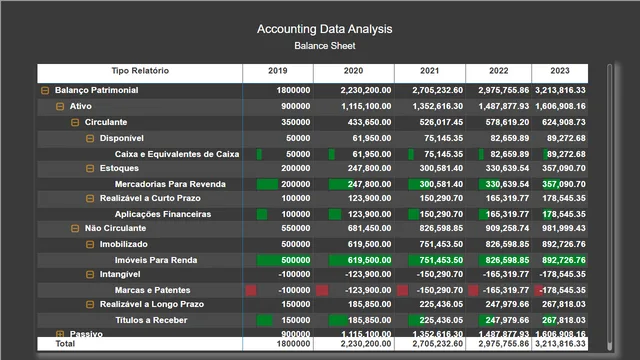Click Não Circulante 2023 value 981,999.43
Screen dimensions: 640x360
564,228
